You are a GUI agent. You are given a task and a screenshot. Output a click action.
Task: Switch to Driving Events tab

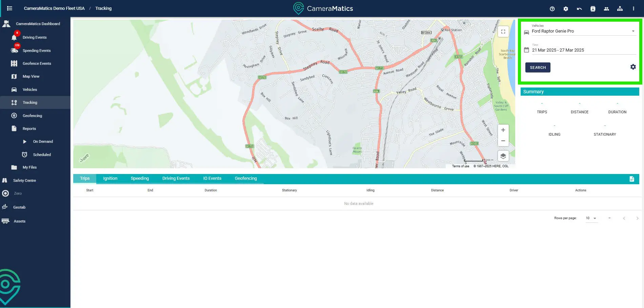coord(176,178)
